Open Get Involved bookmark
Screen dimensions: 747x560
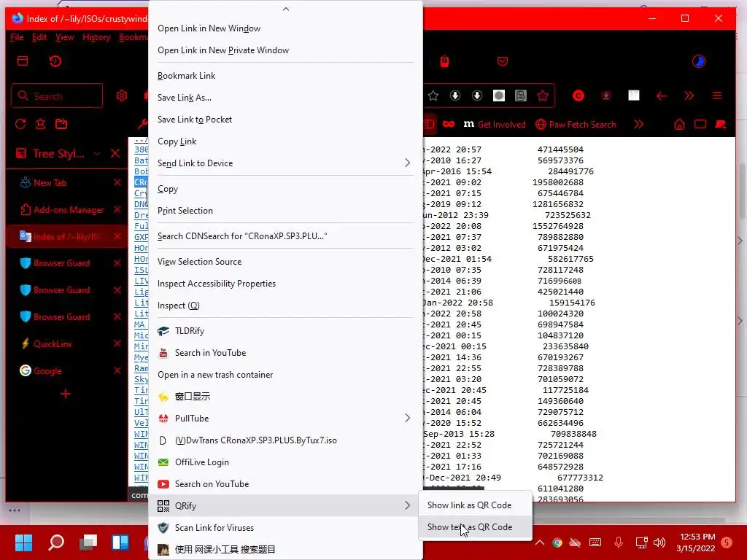tap(495, 124)
